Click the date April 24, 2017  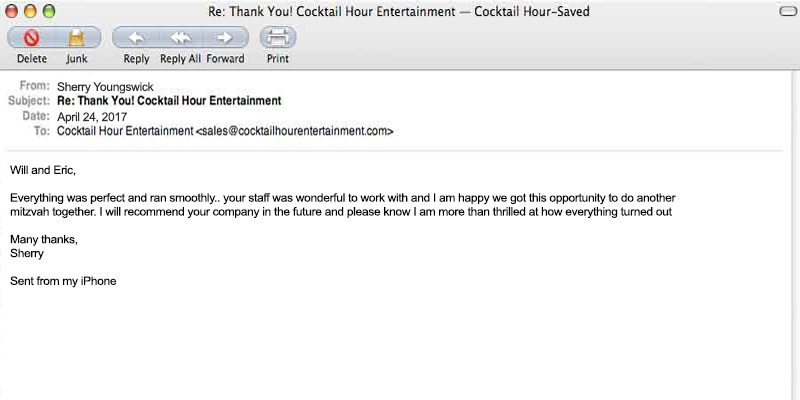tap(92, 117)
